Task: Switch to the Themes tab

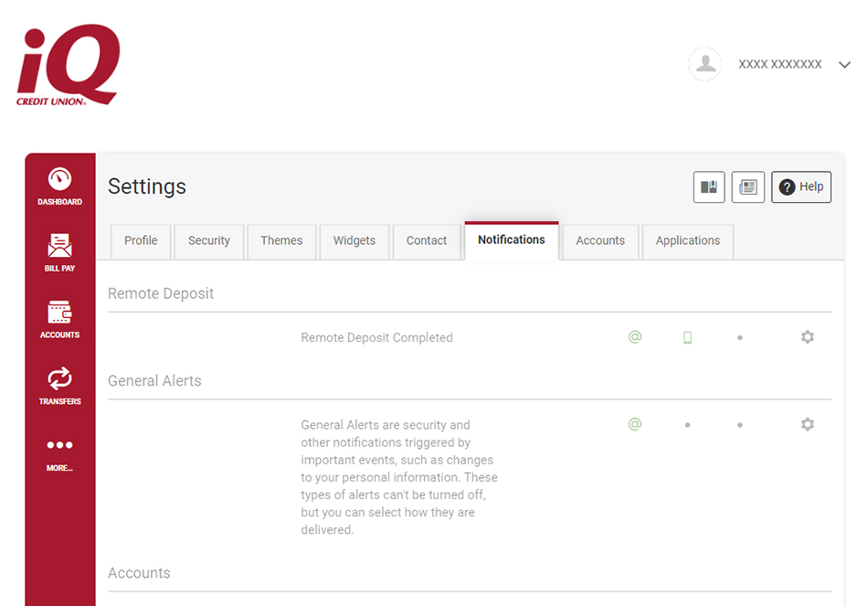Action: pyautogui.click(x=281, y=240)
